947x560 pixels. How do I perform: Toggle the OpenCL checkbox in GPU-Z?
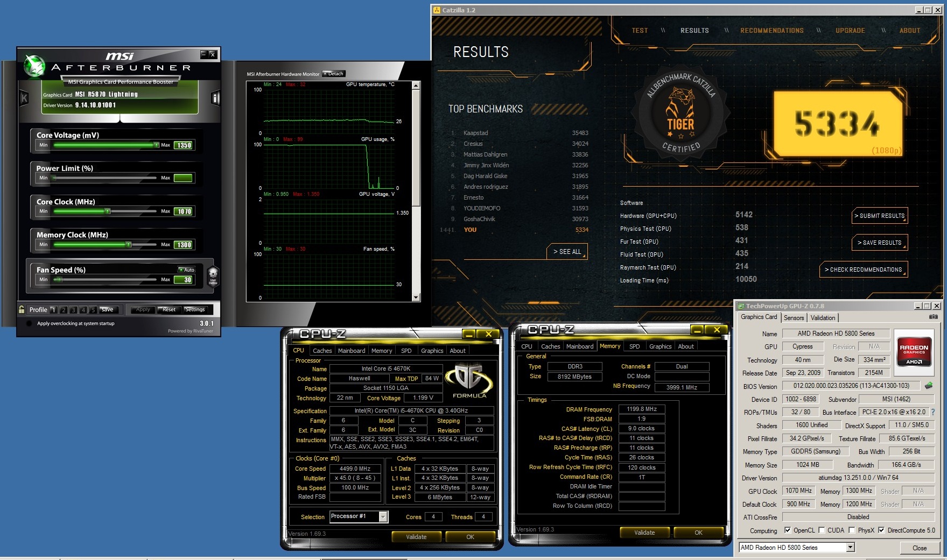(788, 530)
